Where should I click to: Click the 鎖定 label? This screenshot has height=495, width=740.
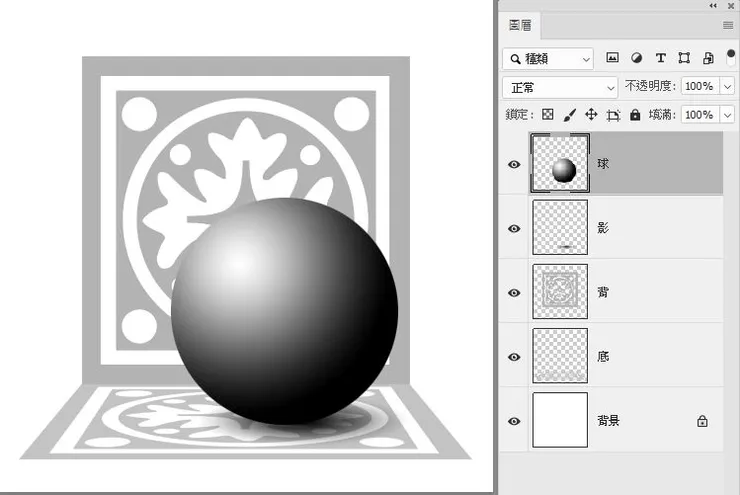point(519,115)
